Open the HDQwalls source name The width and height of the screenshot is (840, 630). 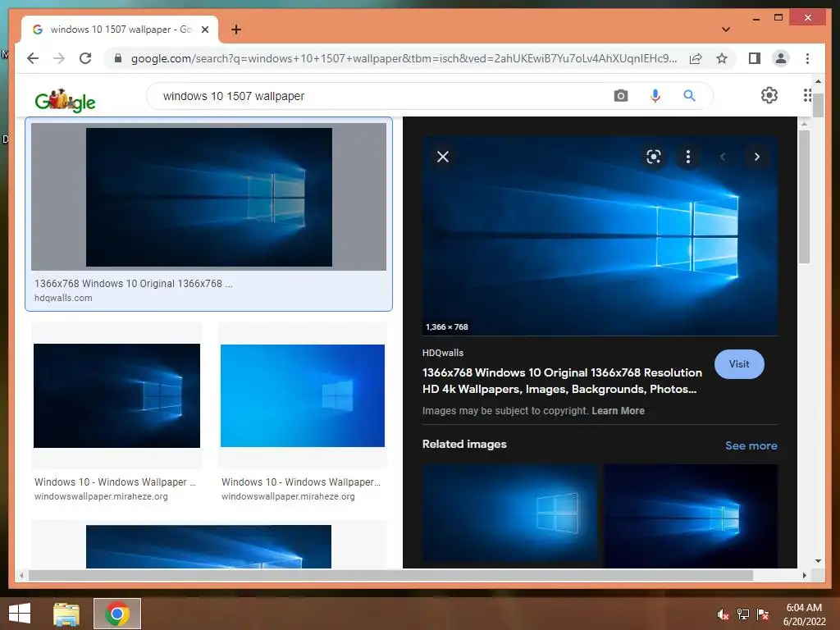(x=442, y=353)
